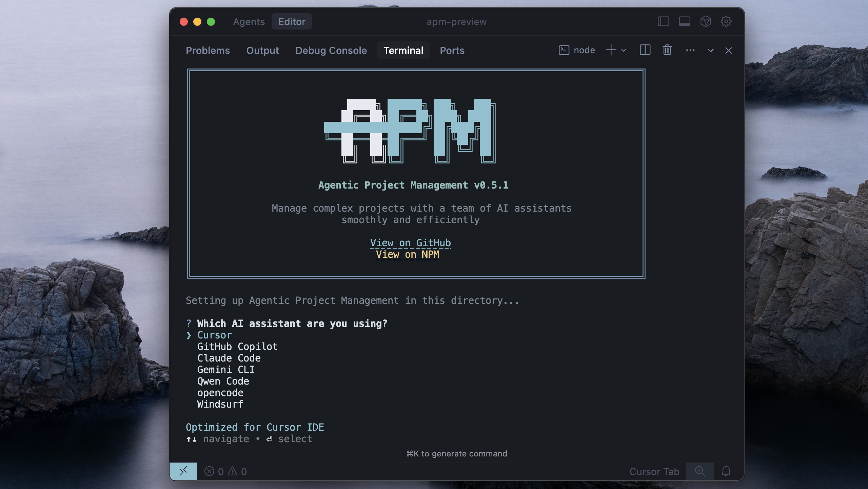Collapse the panel with the chevron
Screen dimensions: 868x489
(x=710, y=51)
